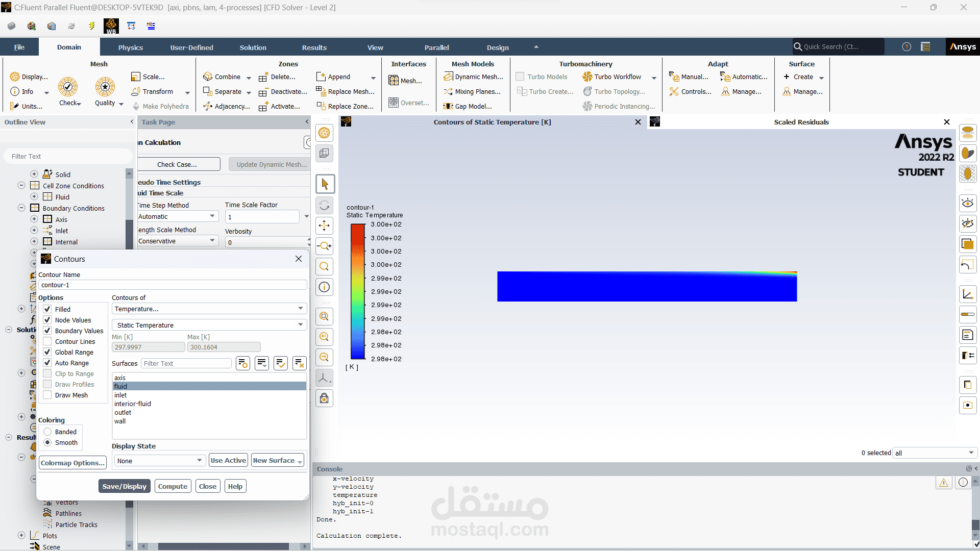The height and width of the screenshot is (551, 980).
Task: Select the rotate view tool
Action: pyautogui.click(x=324, y=206)
